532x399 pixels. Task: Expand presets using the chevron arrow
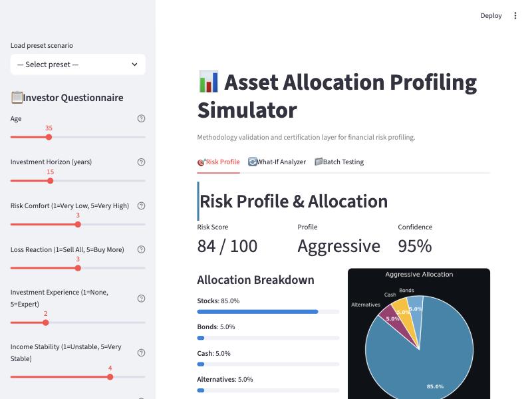(135, 65)
